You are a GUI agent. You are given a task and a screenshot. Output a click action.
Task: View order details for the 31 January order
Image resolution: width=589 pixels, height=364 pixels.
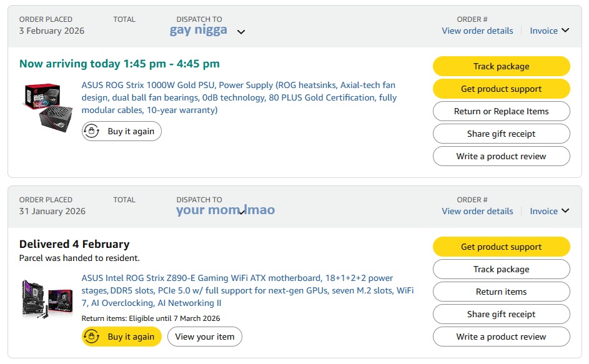(x=477, y=211)
